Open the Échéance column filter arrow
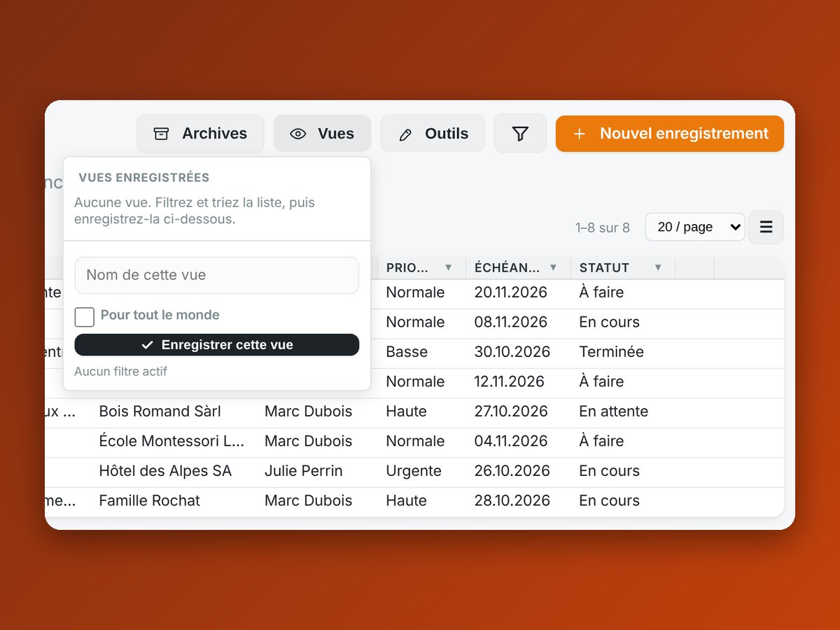This screenshot has height=630, width=840. point(553,267)
